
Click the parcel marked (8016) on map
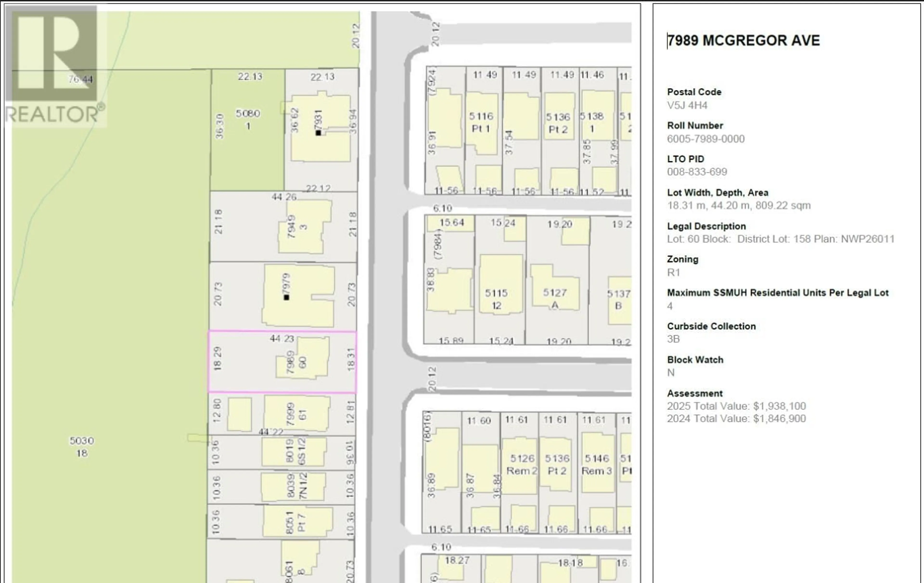442,473
